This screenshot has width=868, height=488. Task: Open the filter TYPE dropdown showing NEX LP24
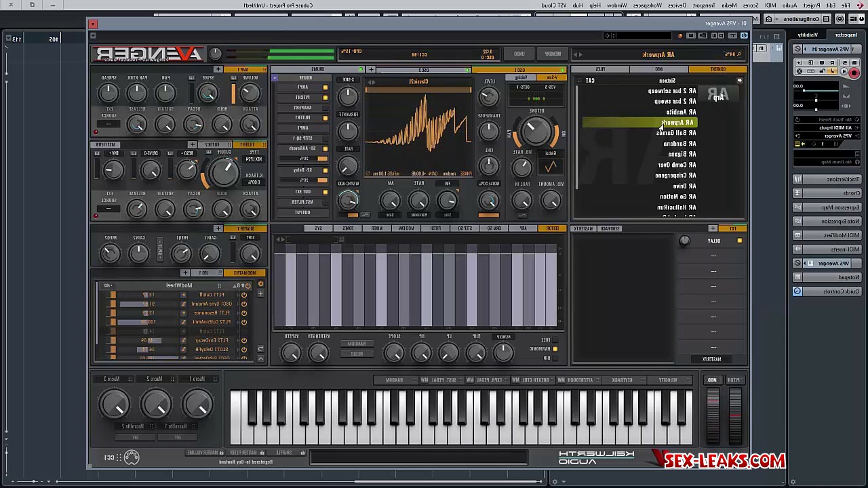coord(254,159)
